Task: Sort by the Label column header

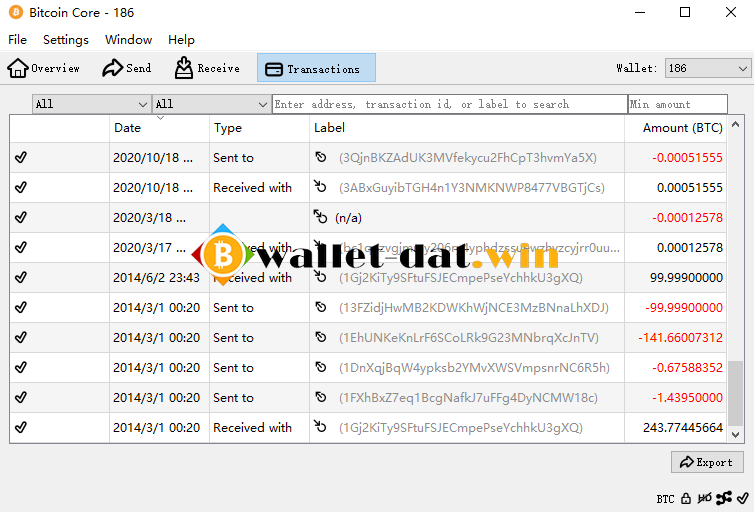Action: (x=467, y=128)
